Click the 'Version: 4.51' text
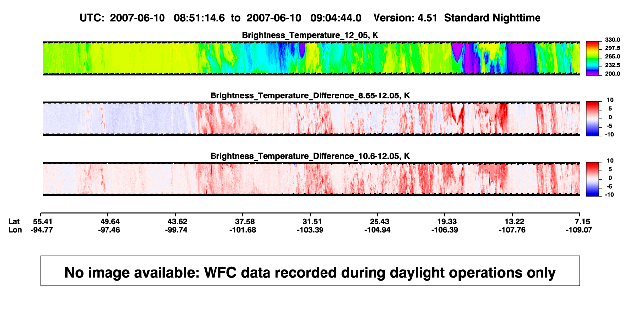The height and width of the screenshot is (330, 644). coord(406,18)
